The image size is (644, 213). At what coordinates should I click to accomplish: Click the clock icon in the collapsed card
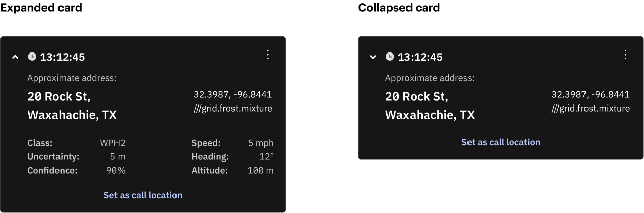(390, 57)
